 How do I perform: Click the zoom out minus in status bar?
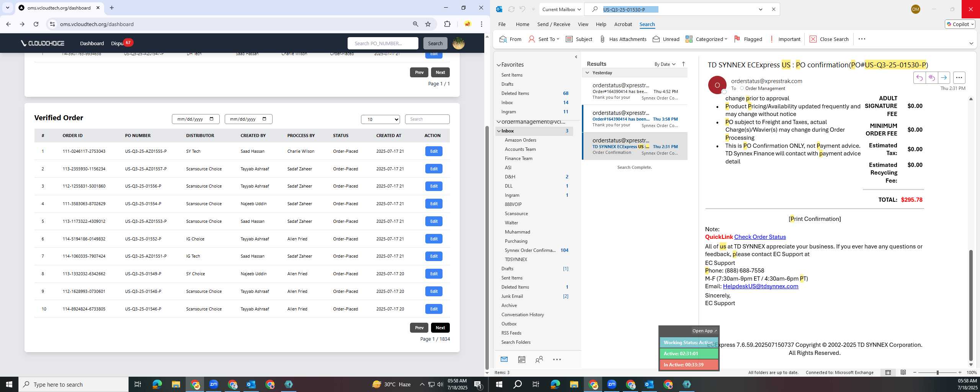[x=915, y=372]
